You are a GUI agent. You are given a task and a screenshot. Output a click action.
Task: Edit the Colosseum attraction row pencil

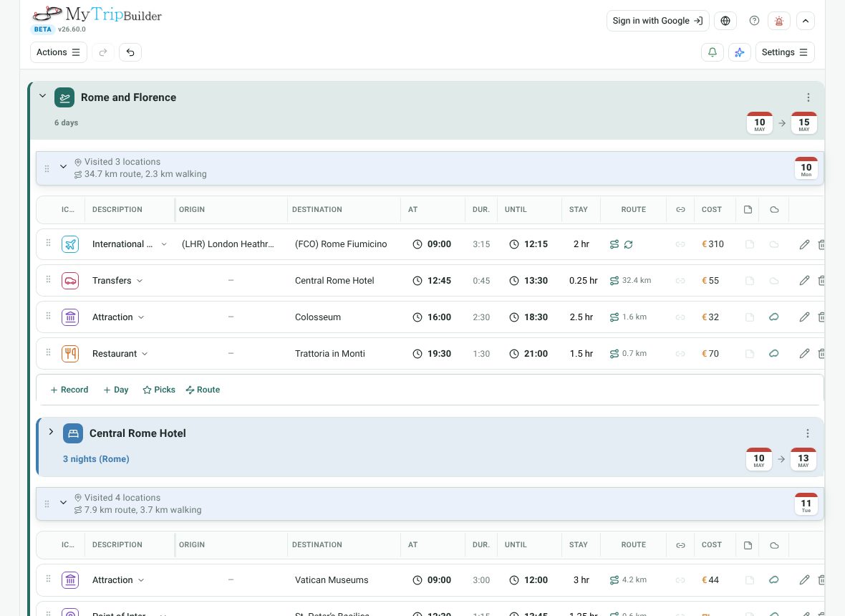(x=804, y=317)
